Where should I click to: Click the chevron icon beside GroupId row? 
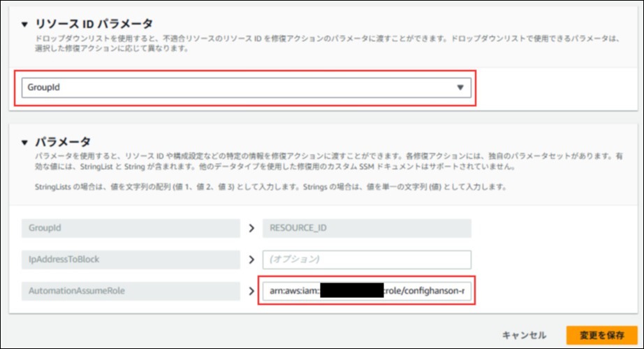251,229
